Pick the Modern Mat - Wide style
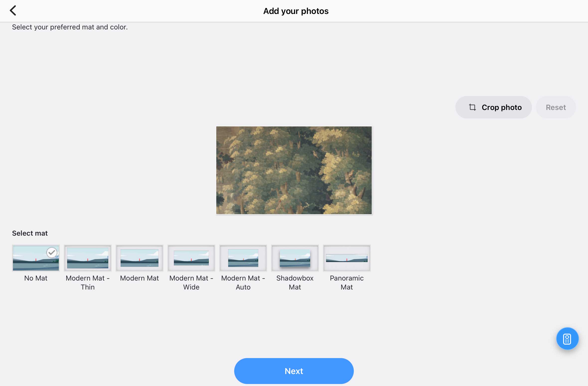 pyautogui.click(x=191, y=258)
